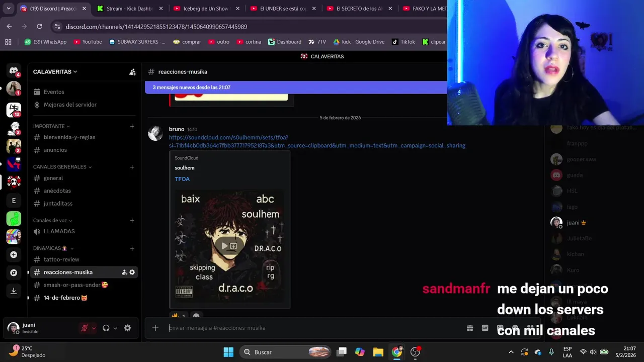Create a channel in IMPORTANTE with plus
644x362 pixels.
132,126
